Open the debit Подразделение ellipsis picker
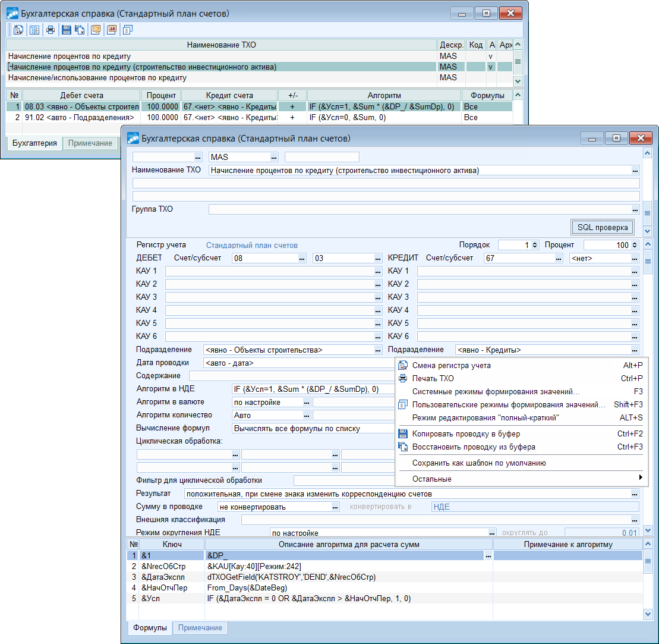The width and height of the screenshot is (659, 644). coord(378,350)
